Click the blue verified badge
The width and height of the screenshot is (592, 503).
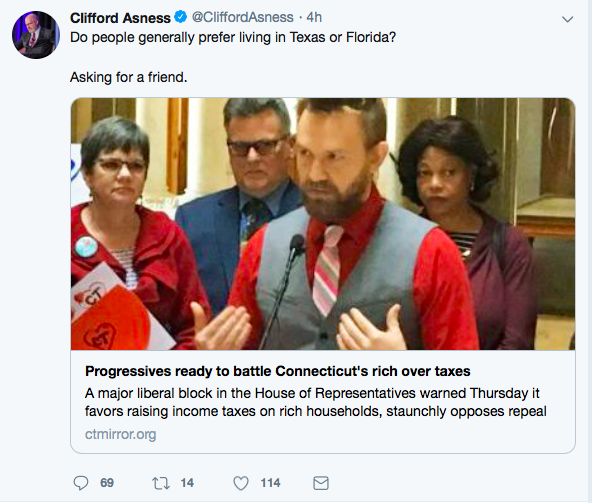tap(180, 17)
